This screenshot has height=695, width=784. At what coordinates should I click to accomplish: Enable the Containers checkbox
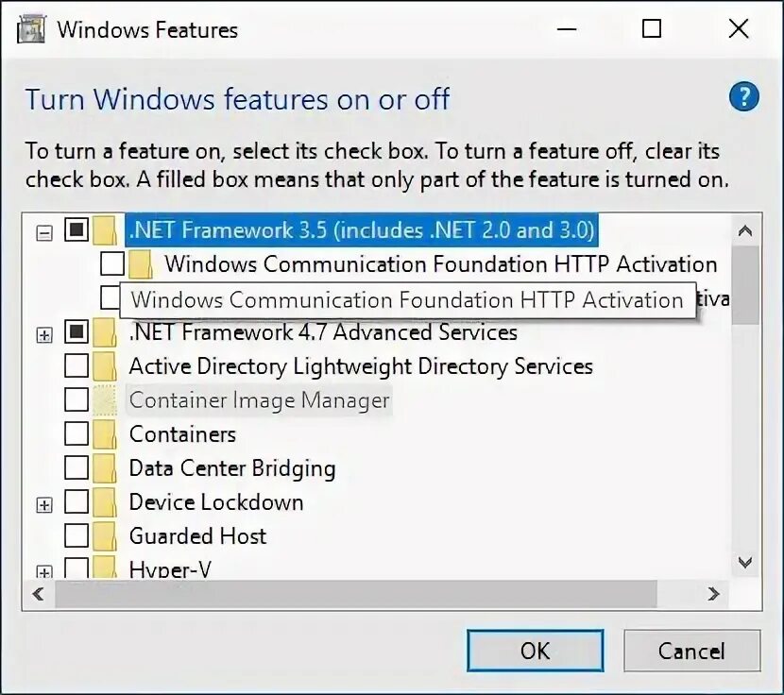[x=77, y=433]
